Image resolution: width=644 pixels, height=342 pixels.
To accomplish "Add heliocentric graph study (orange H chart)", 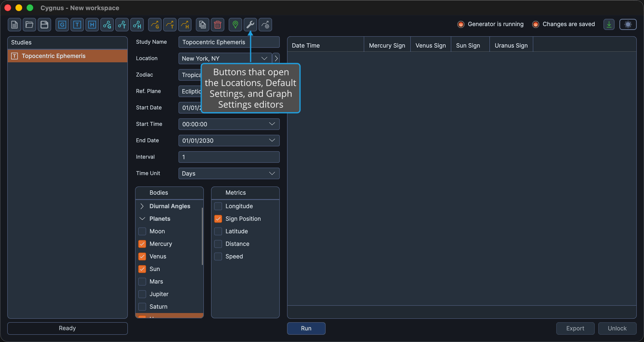I will (185, 25).
